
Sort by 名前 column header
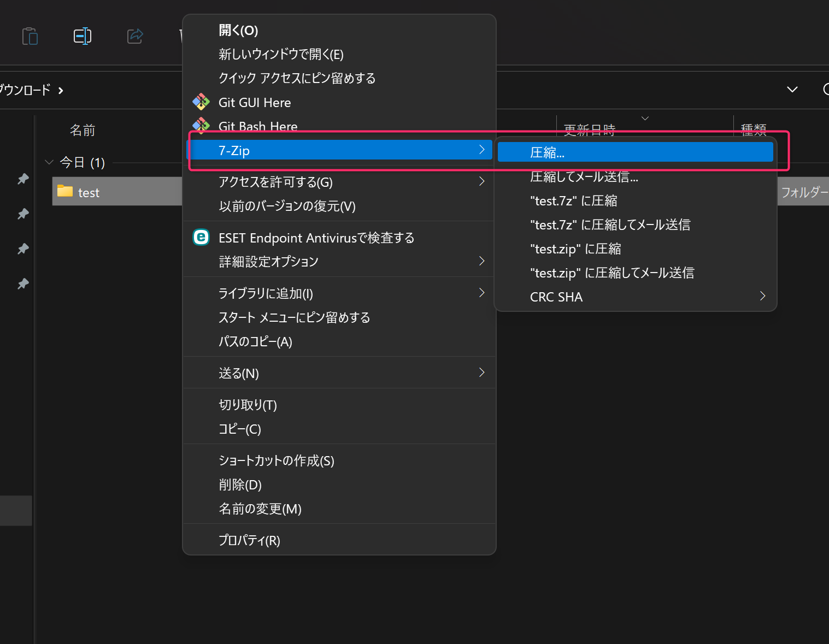point(83,130)
